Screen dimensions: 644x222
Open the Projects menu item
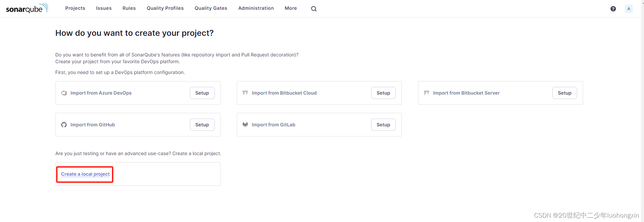pos(75,8)
